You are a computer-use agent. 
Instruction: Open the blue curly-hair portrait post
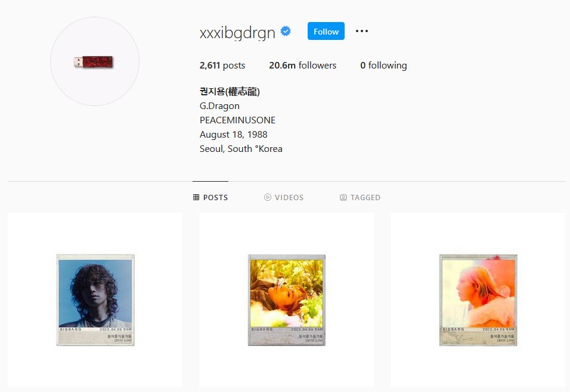coord(95,300)
